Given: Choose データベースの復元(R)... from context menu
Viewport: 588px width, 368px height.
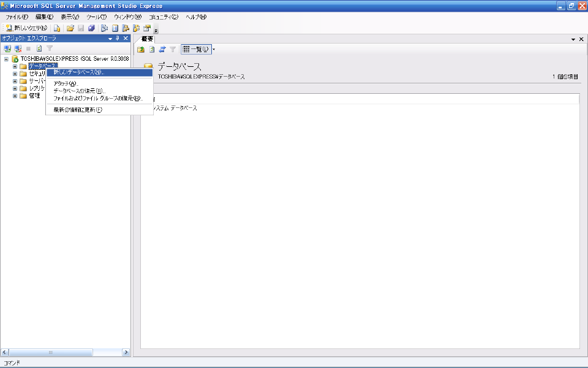Looking at the screenshot, I should point(99,91).
